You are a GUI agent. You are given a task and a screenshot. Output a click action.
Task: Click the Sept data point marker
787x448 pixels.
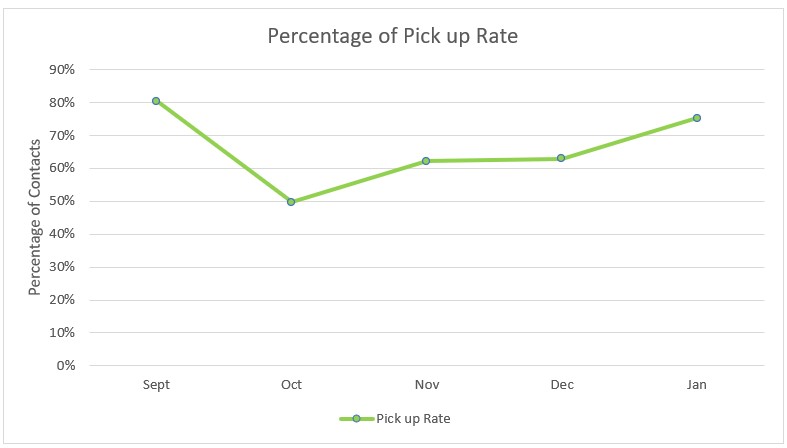pyautogui.click(x=156, y=101)
